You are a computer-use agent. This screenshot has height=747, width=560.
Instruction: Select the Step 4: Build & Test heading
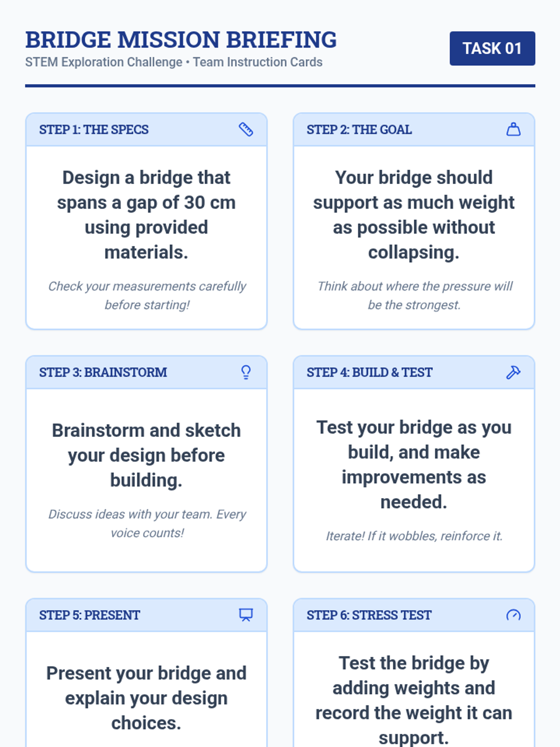[x=369, y=373]
